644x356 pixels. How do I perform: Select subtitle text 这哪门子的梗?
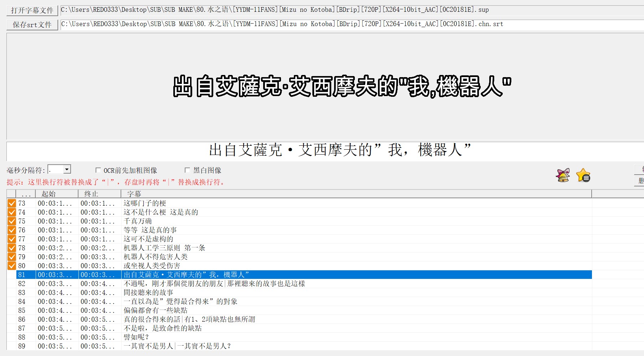point(145,203)
